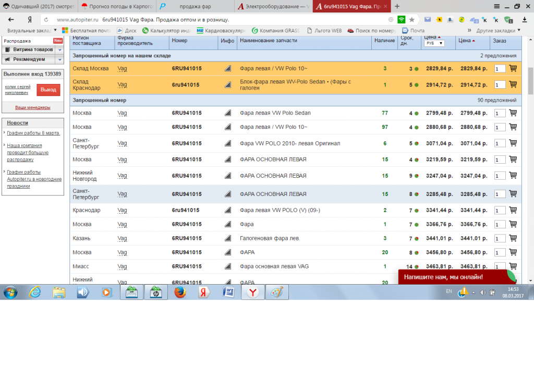Open the Наша компания проводит большую распродажу link
534x392 pixels.
point(28,152)
